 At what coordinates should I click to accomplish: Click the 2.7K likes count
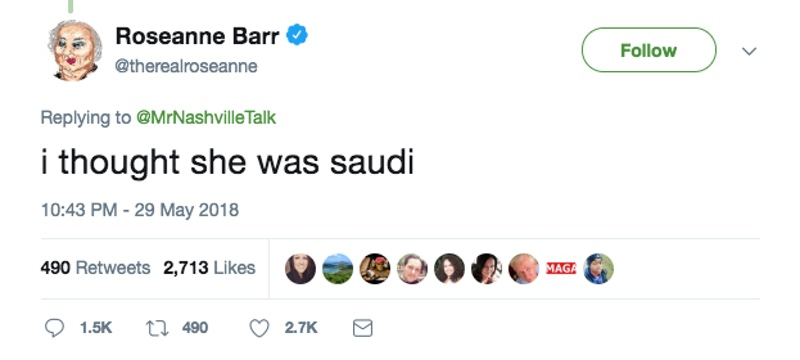pyautogui.click(x=301, y=328)
